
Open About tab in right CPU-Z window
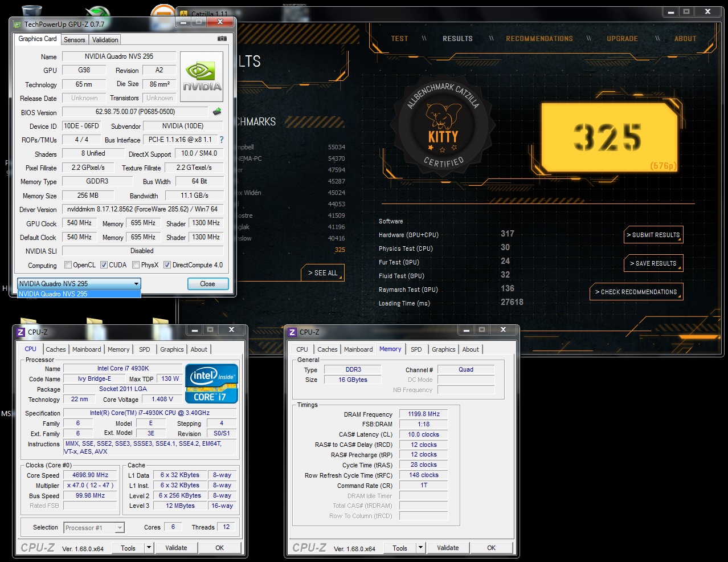tap(471, 349)
